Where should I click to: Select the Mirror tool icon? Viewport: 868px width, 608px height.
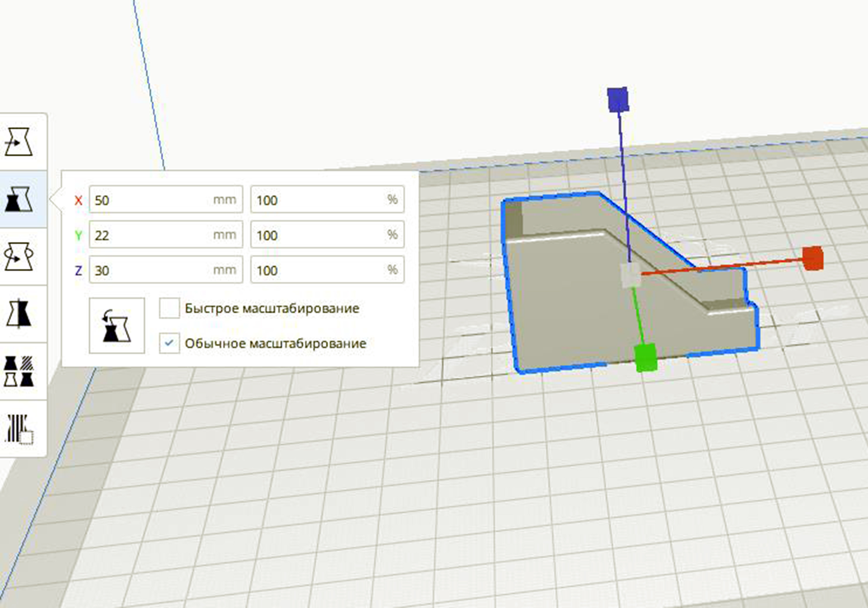[19, 314]
